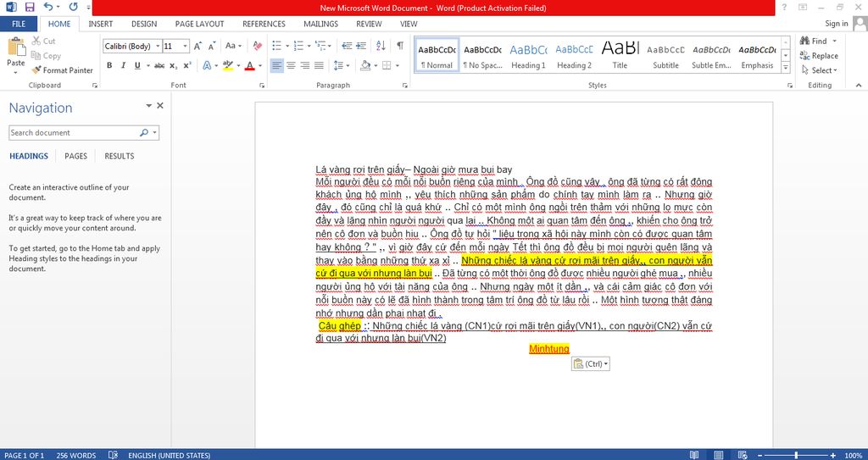Switch to Read Mode view icon

tap(694, 455)
